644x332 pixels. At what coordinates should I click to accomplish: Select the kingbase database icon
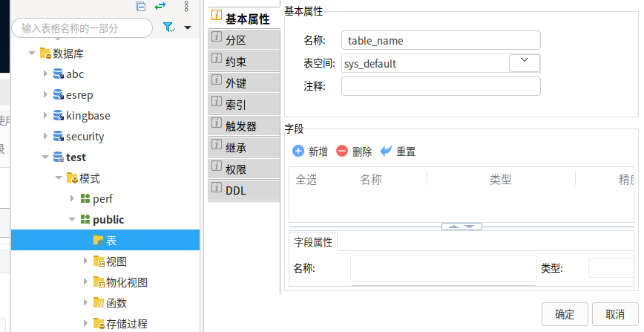pos(59,116)
